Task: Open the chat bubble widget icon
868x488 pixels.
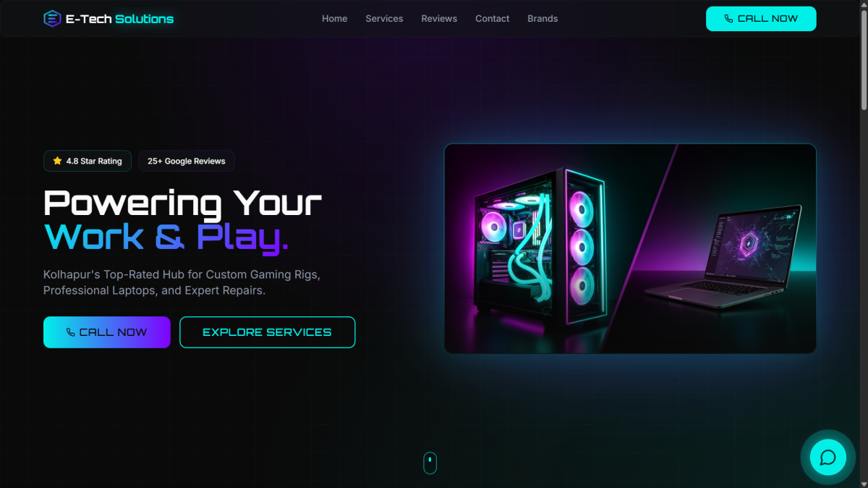Action: (828, 458)
